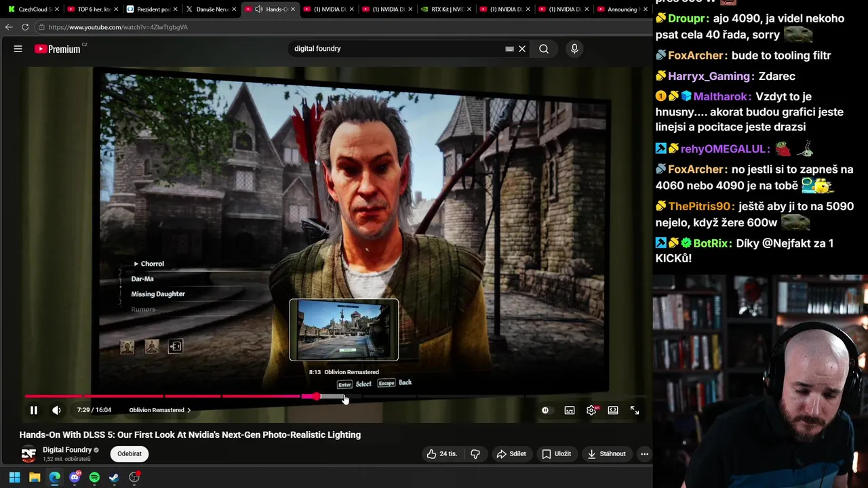The height and width of the screenshot is (488, 868).
Task: Click the red progress bar scrubber
Action: [x=316, y=396]
